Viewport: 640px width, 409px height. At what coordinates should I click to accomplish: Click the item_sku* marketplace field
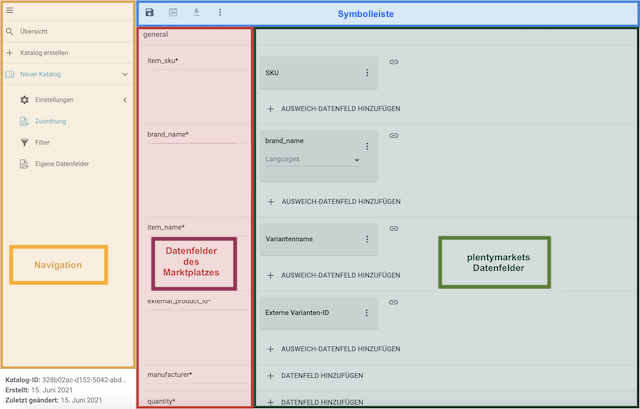(x=163, y=60)
